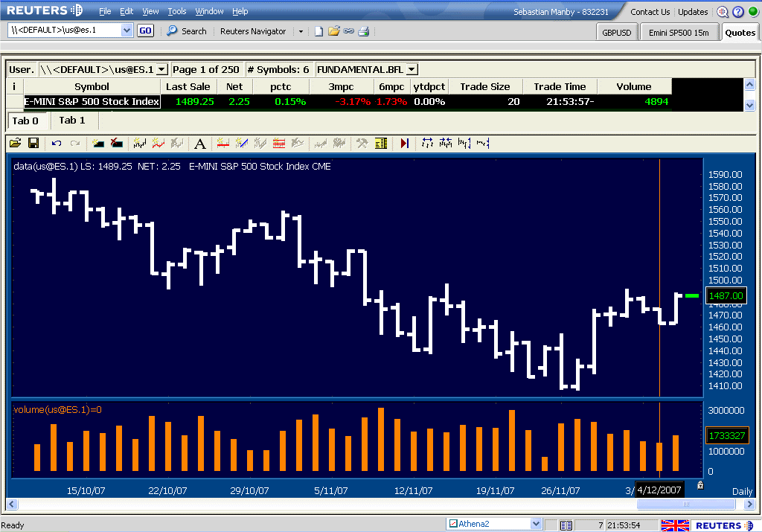The image size is (762, 532).
Task: Click the address input field
Action: point(65,30)
